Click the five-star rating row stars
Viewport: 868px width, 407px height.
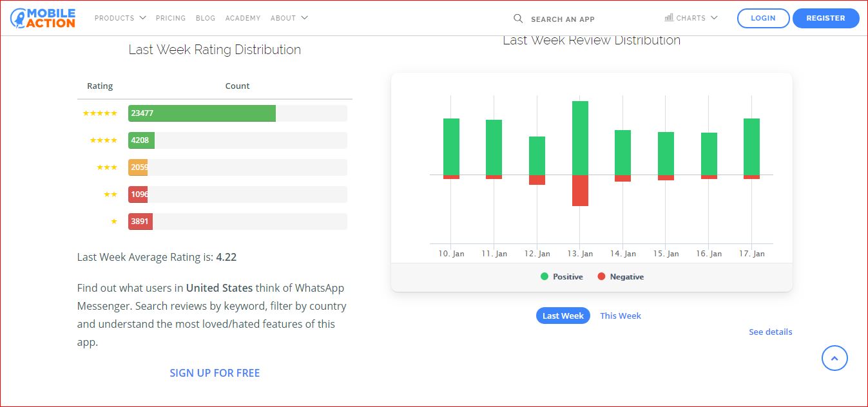(100, 113)
